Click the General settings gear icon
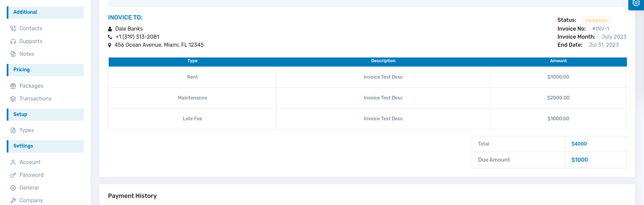 pyautogui.click(x=13, y=188)
